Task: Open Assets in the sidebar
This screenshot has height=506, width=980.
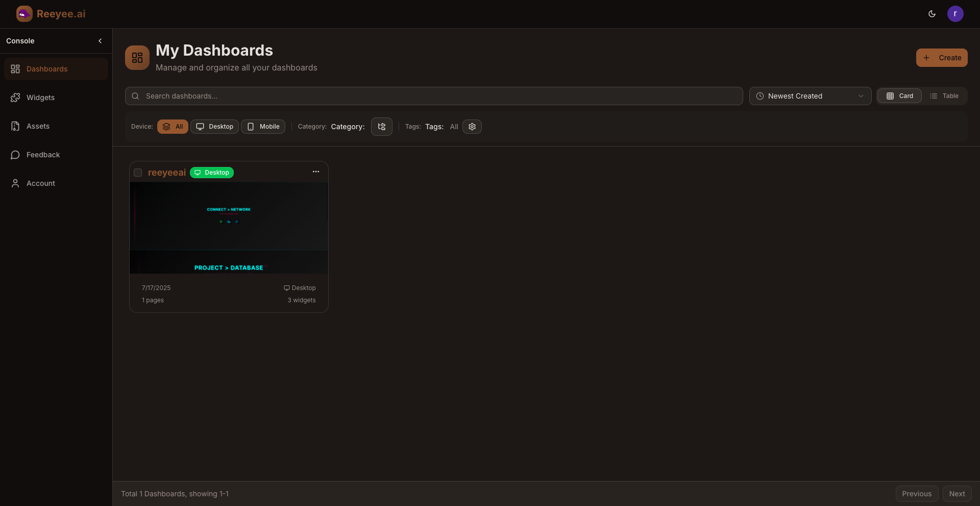Action: pos(56,126)
